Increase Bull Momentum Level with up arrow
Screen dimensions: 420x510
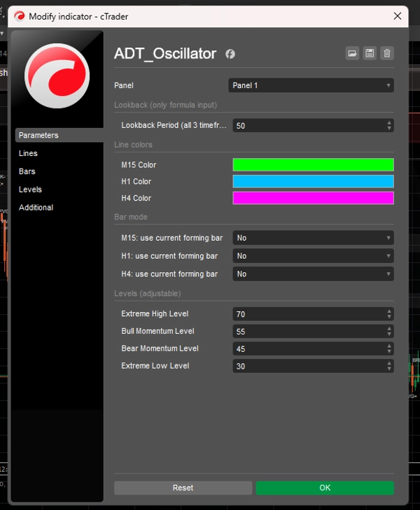coord(389,329)
